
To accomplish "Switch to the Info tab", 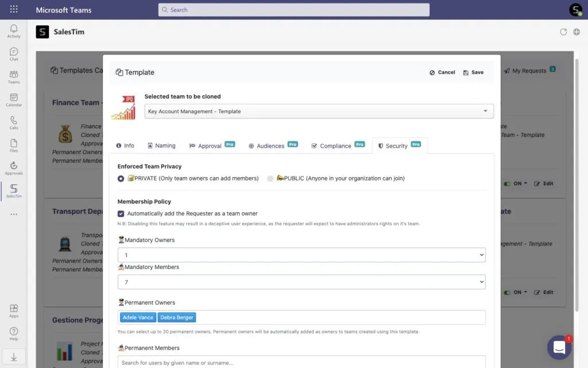I will 125,145.
